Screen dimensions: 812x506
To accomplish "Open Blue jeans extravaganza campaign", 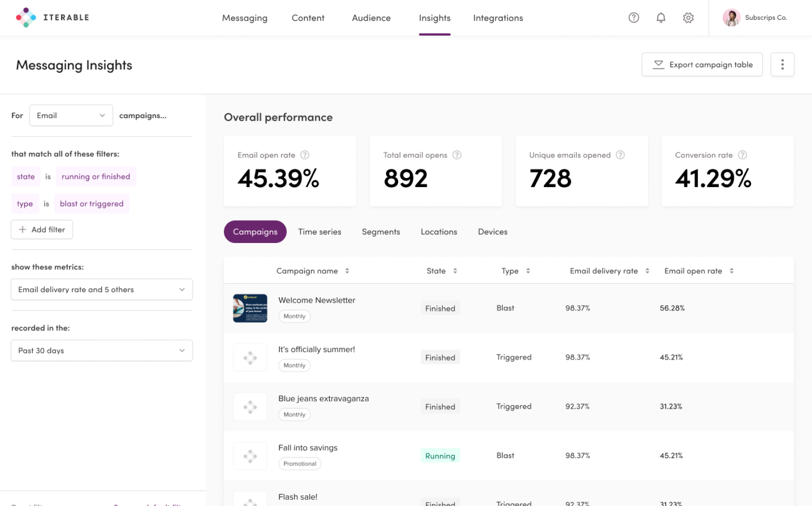I will click(x=324, y=398).
